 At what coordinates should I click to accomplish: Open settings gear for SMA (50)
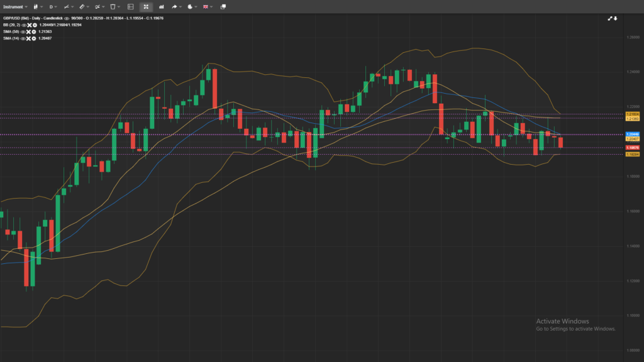pyautogui.click(x=34, y=31)
